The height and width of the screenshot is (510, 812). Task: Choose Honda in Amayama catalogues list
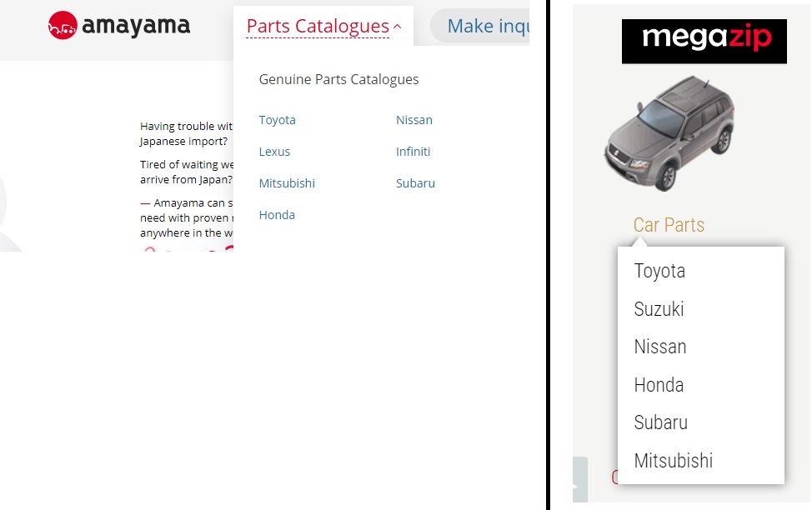click(278, 215)
